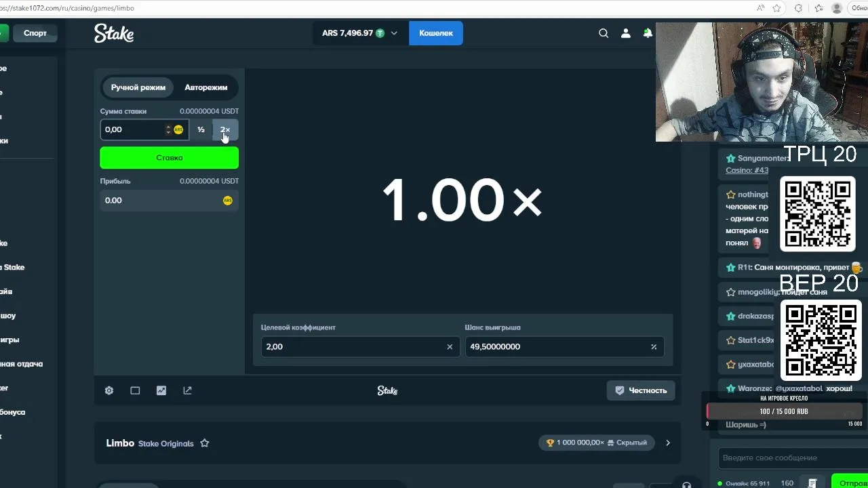Viewport: 868px width, 488px height.
Task: Click R1t's chat message
Action: click(793, 268)
